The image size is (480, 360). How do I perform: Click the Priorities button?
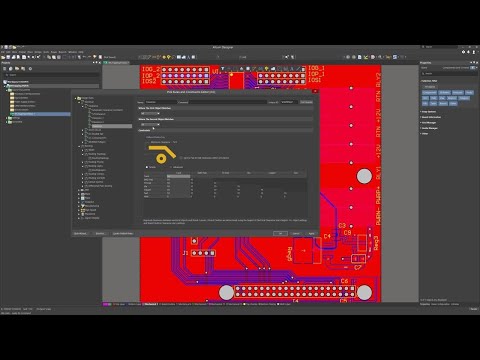(x=101, y=233)
